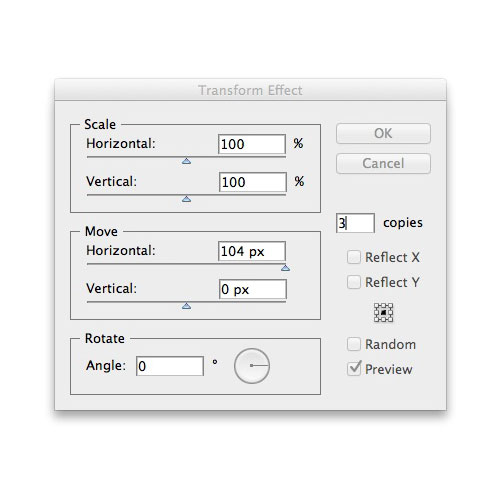This screenshot has width=500, height=500.
Task: Enable the Reflect Y checkbox
Action: pyautogui.click(x=354, y=282)
